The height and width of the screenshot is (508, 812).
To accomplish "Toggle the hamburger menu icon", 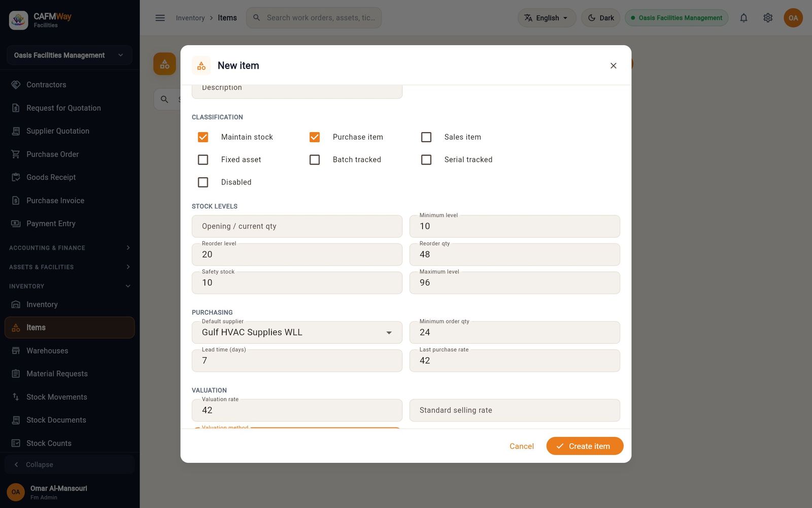I will [x=160, y=18].
